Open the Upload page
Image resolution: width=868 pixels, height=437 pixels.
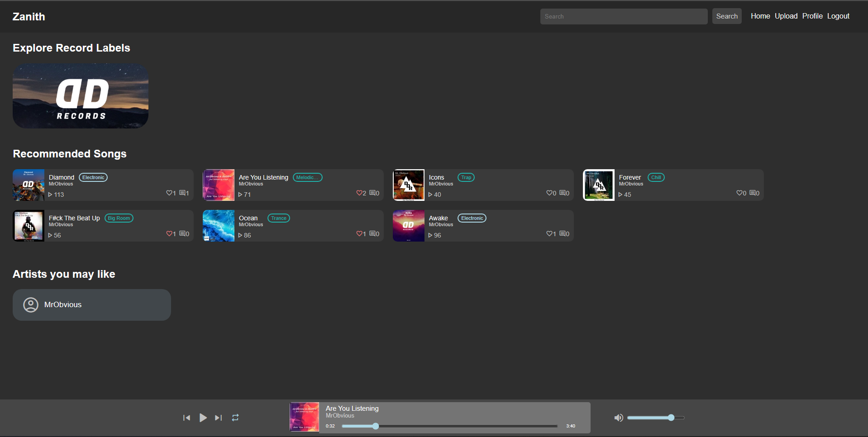(786, 16)
